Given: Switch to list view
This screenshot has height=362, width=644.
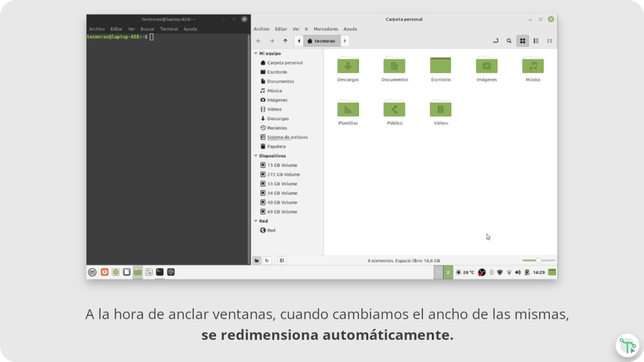Looking at the screenshot, I should (x=536, y=41).
